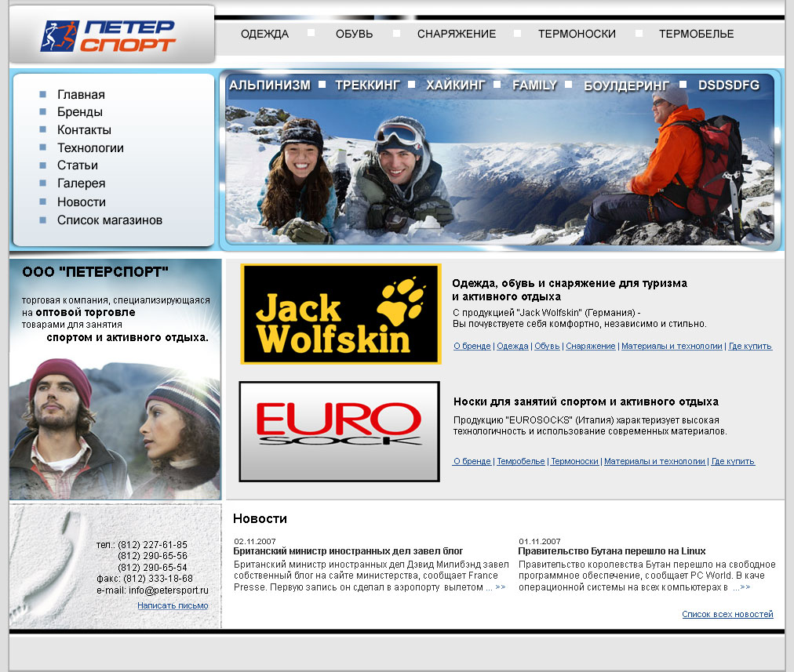Screen dimensions: 794x672
Task: Open Jack Wolfskin Обувь link
Action: (547, 346)
